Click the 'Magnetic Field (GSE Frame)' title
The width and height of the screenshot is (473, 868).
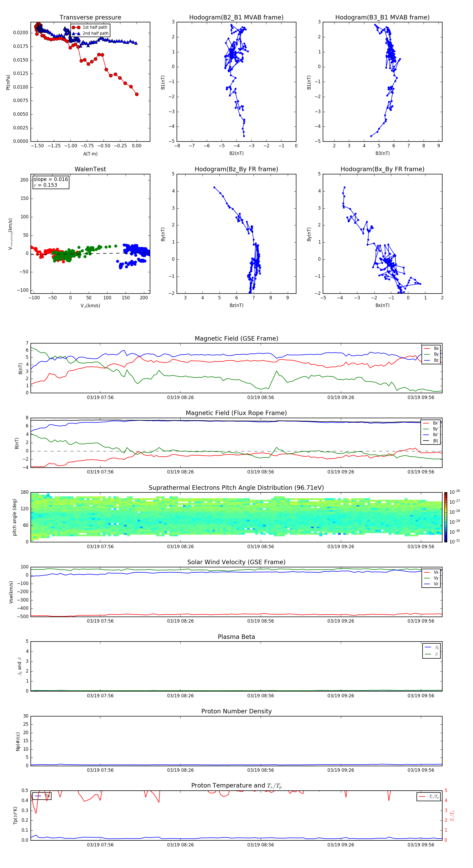point(236,339)
